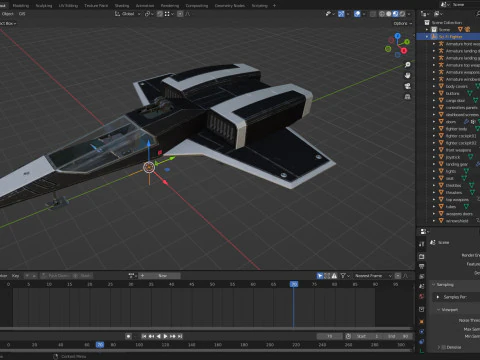Select rendered viewport shading
The image size is (480, 360).
coord(402,14)
